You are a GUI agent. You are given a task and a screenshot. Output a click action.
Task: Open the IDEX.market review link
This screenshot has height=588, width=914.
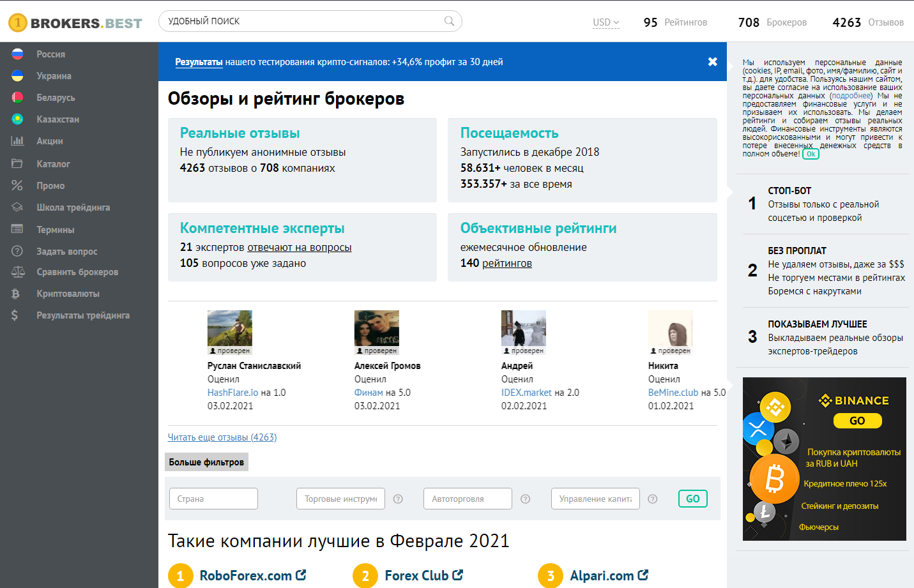[x=526, y=393]
